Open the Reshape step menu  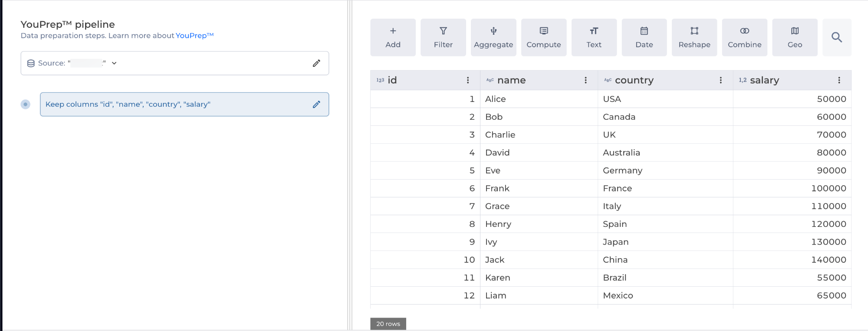pyautogui.click(x=694, y=37)
